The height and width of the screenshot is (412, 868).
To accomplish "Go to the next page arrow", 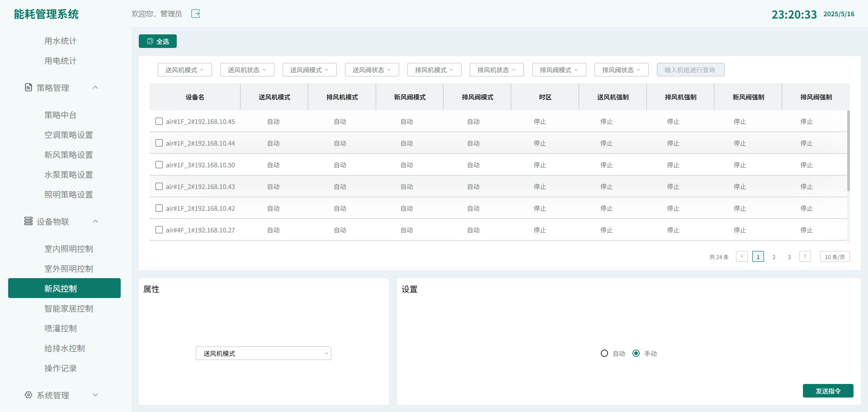I will (x=805, y=256).
